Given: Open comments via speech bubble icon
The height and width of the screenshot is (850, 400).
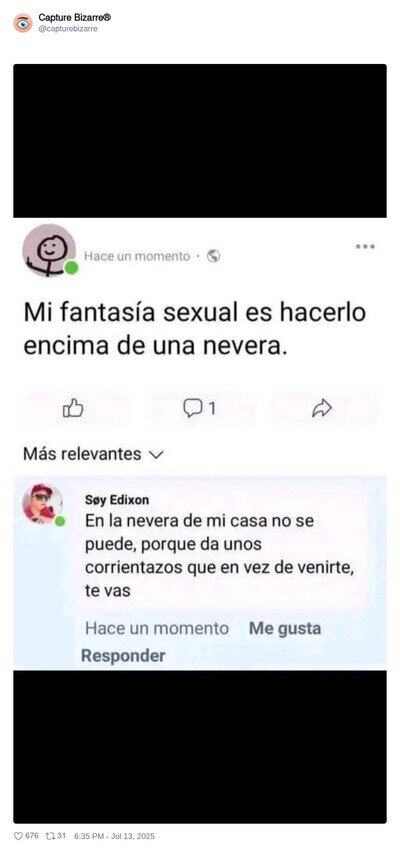Looking at the screenshot, I should click(198, 408).
